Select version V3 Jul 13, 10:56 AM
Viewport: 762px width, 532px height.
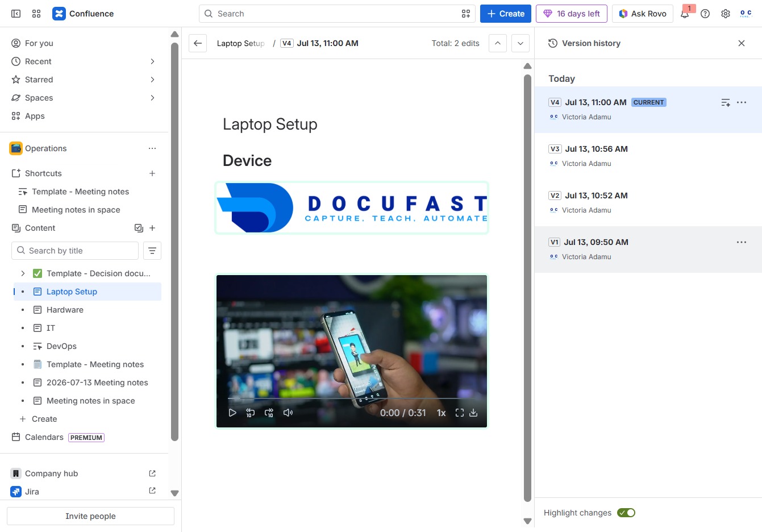coord(648,156)
